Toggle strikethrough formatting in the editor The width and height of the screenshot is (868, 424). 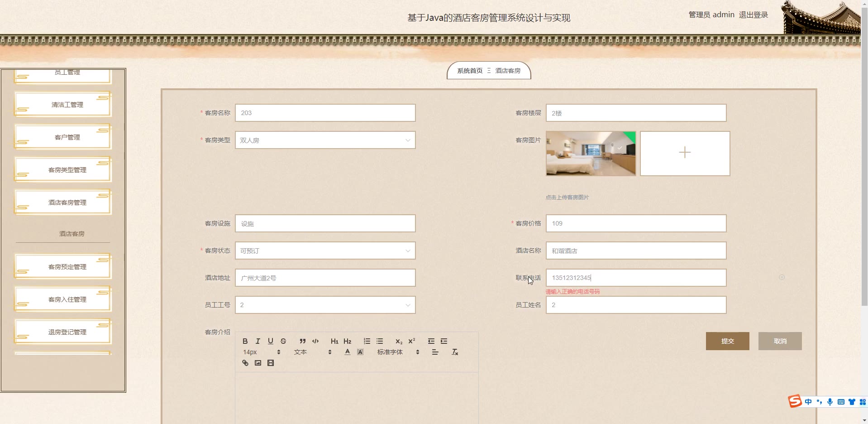coord(283,341)
